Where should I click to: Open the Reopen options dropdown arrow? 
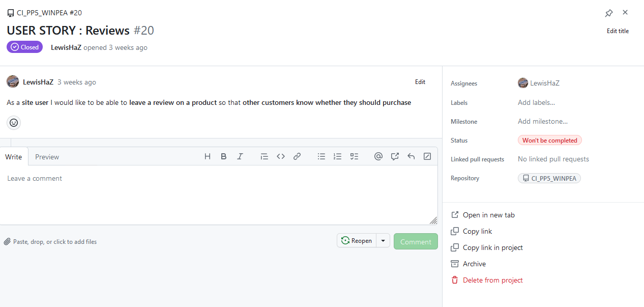coord(383,241)
